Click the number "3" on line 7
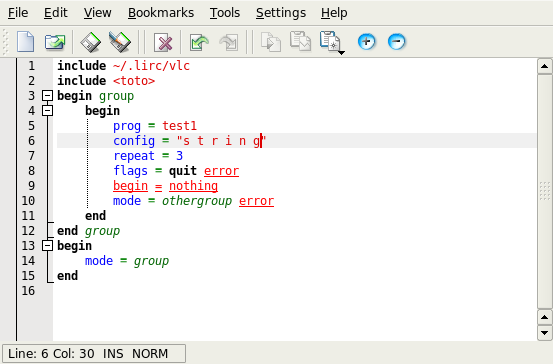 pyautogui.click(x=179, y=156)
